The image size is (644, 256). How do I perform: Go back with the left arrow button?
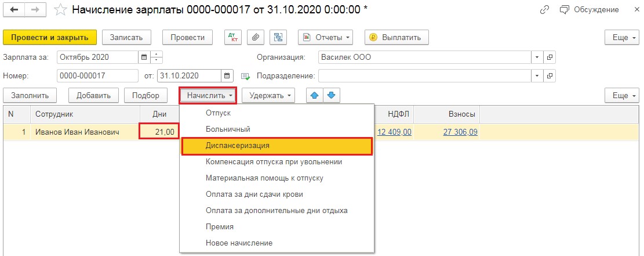coord(13,9)
